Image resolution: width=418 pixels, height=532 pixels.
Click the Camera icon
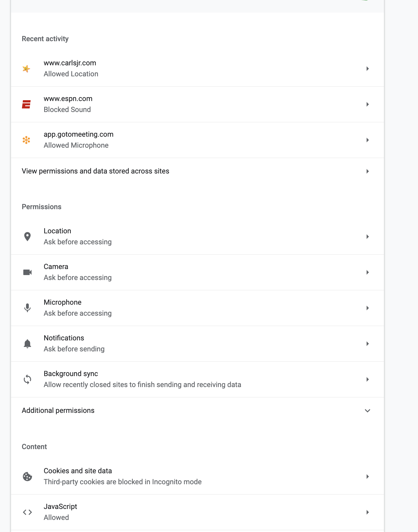click(x=27, y=272)
